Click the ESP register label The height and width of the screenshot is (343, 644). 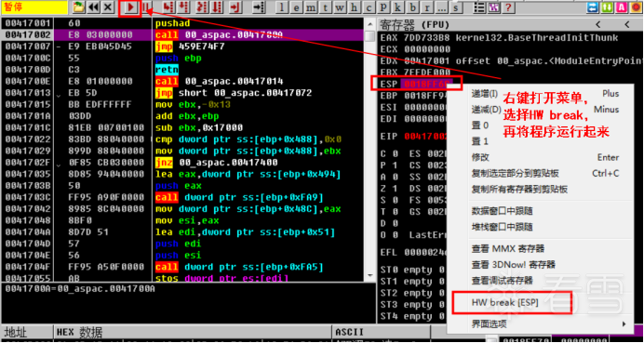388,84
